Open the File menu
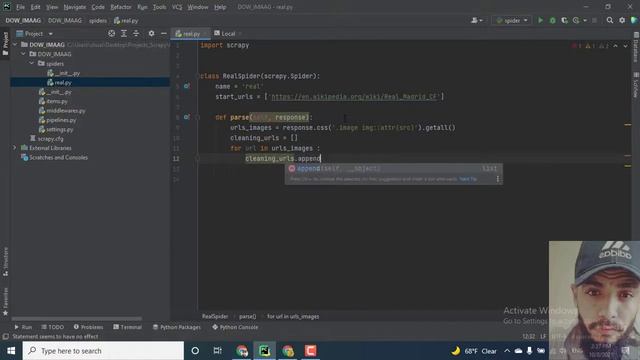Viewport: 640px width, 360px height. point(20,7)
